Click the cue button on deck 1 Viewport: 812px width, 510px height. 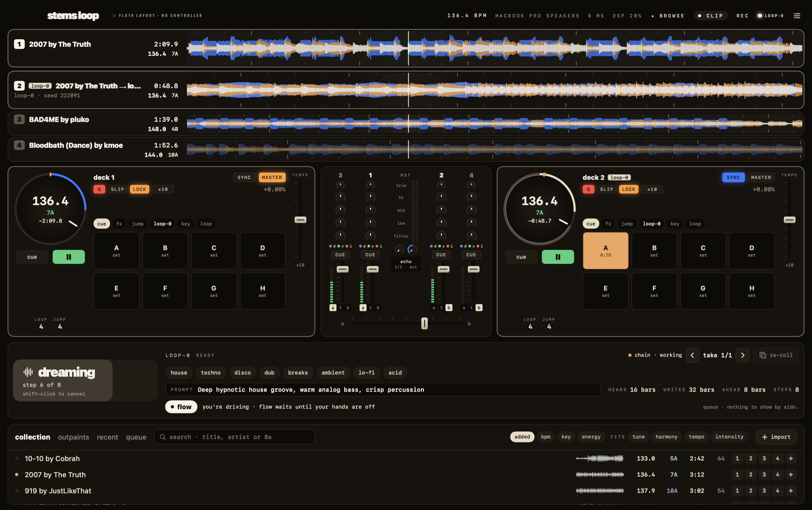coord(32,257)
